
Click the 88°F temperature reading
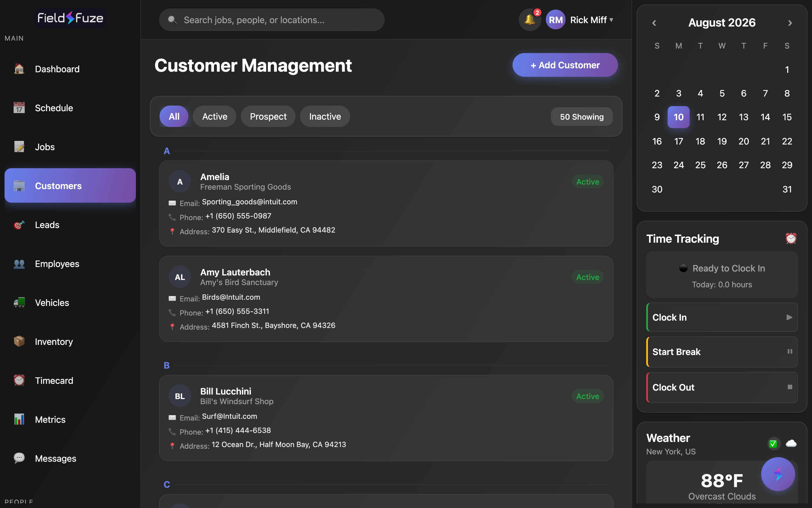pos(722,480)
